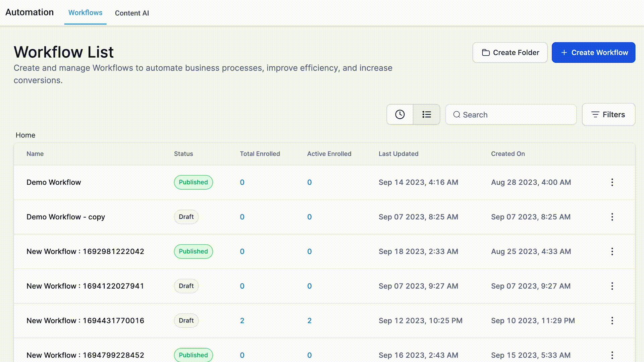Switch to recently updated clock view

tap(399, 115)
